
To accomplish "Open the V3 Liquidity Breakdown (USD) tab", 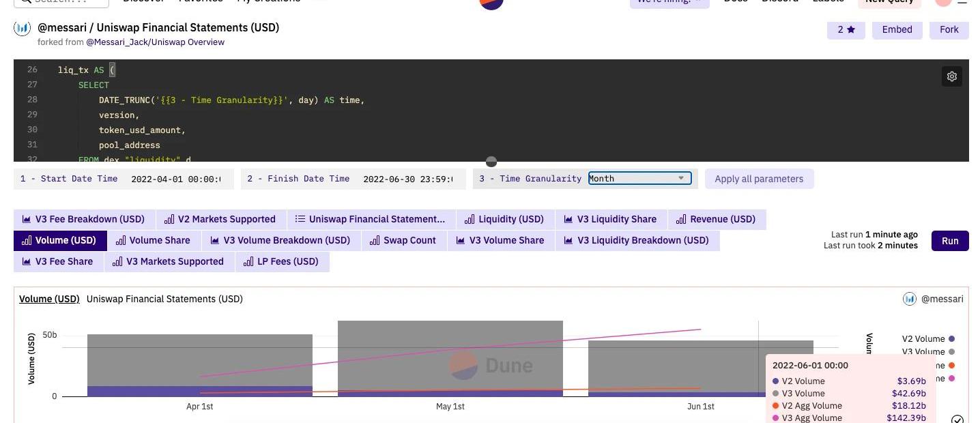I will pyautogui.click(x=637, y=240).
